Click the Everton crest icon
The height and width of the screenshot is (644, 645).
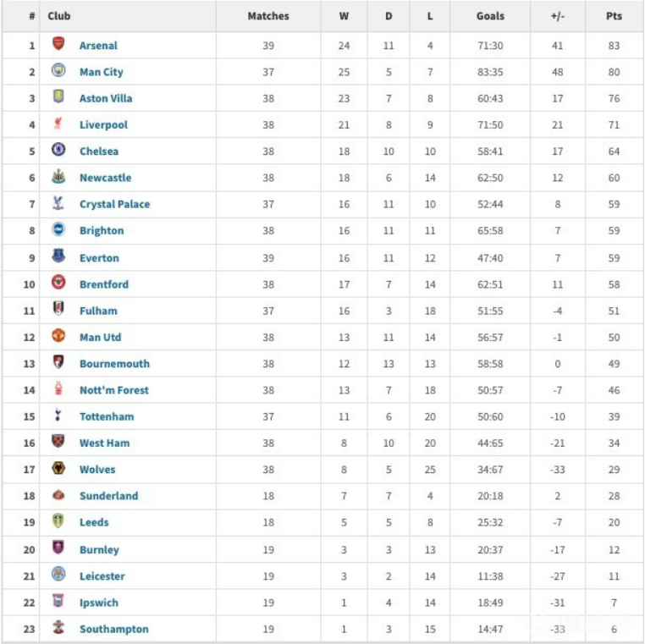pos(58,256)
